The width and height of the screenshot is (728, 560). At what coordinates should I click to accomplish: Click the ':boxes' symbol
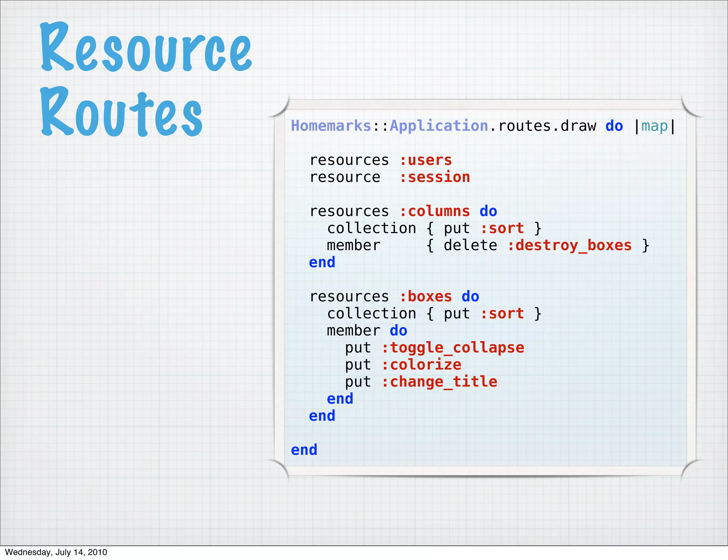click(425, 296)
